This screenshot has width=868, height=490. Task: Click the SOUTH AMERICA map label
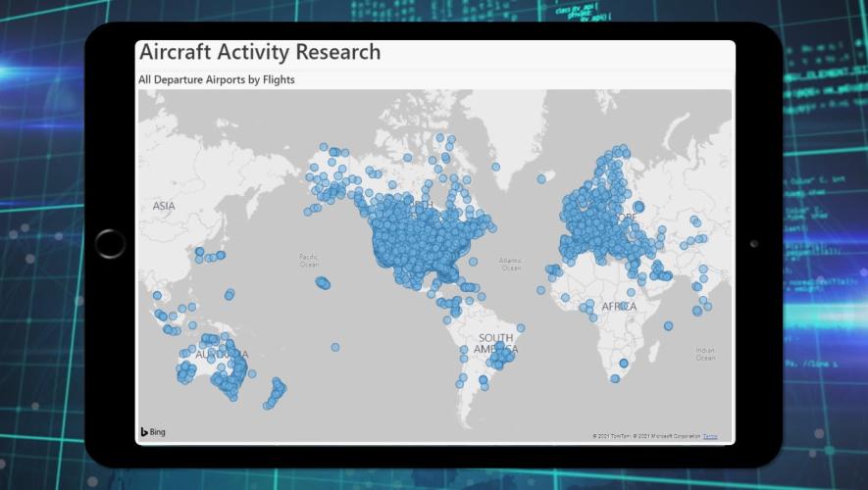coord(495,344)
